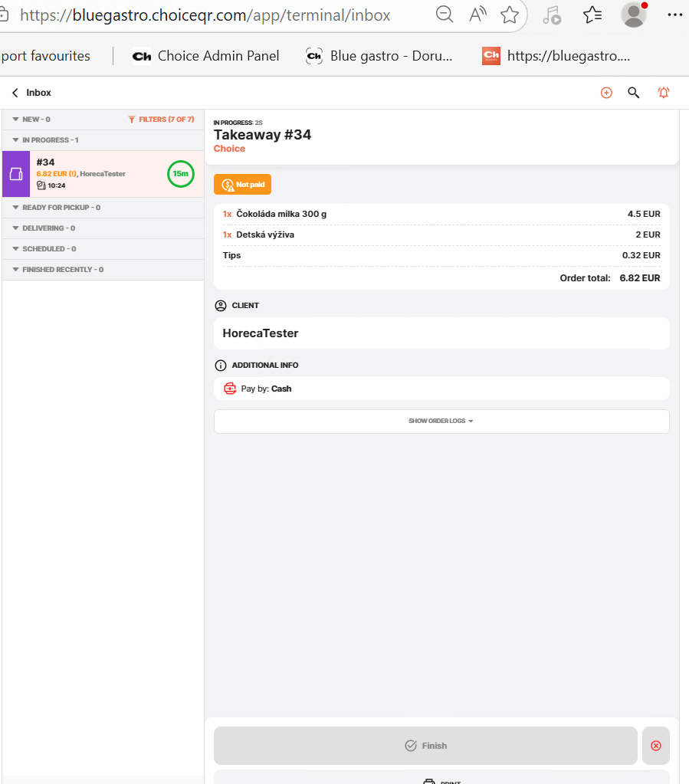The height and width of the screenshot is (784, 689).
Task: Open Choice Admin Panel bookmark
Action: 205,56
